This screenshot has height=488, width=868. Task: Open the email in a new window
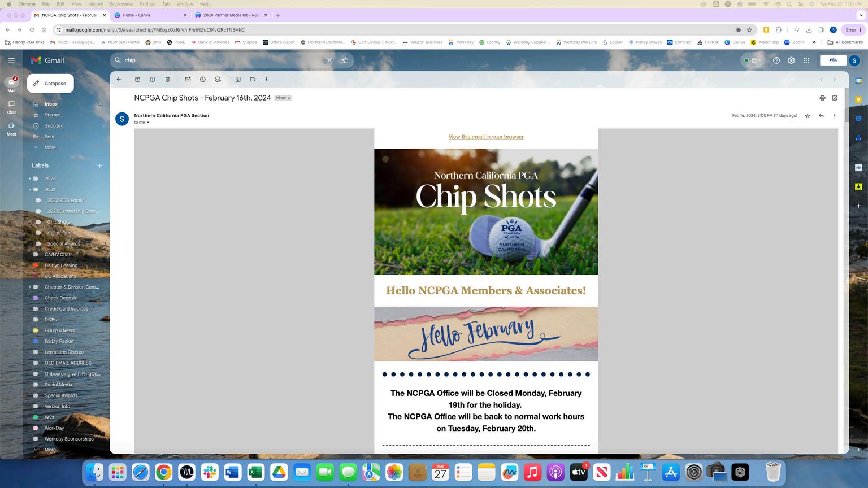(835, 98)
